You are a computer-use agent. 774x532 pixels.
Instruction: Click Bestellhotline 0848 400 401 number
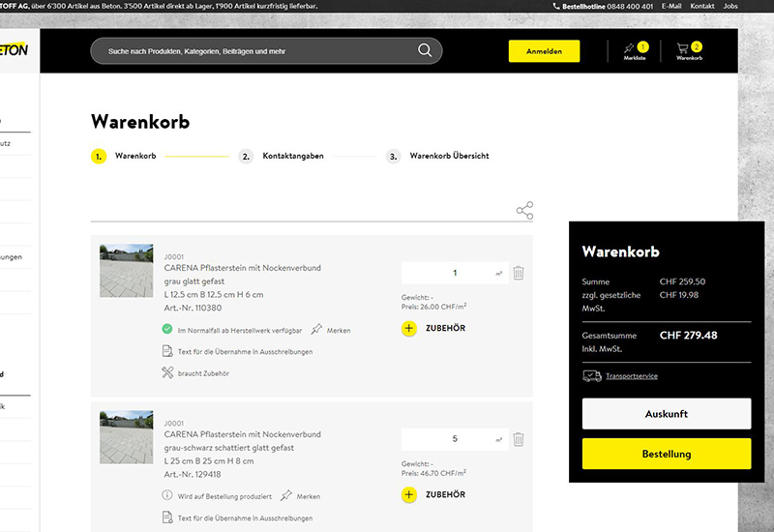(x=608, y=6)
